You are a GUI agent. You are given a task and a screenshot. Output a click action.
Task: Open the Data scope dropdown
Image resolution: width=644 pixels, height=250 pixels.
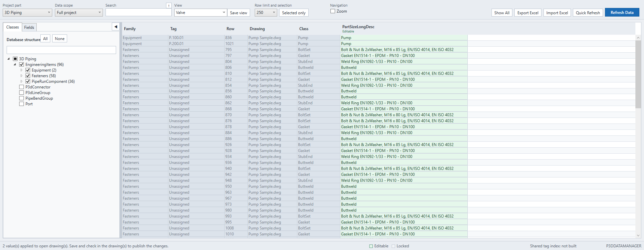[x=79, y=13]
